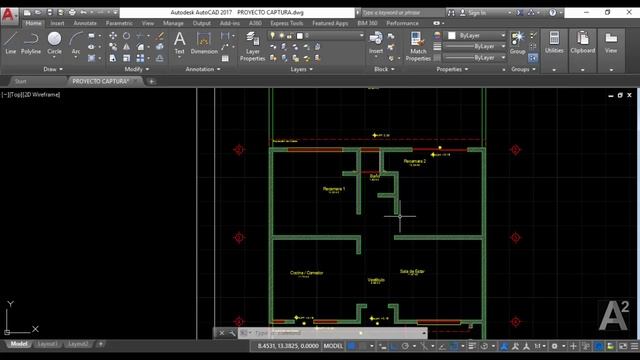
Task: Expand the Layers panel
Action: (302, 69)
